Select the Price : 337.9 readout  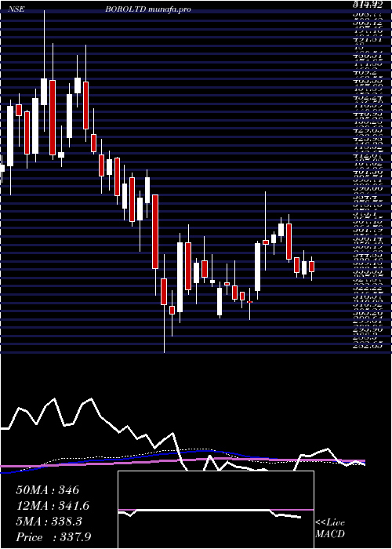pyautogui.click(x=54, y=537)
